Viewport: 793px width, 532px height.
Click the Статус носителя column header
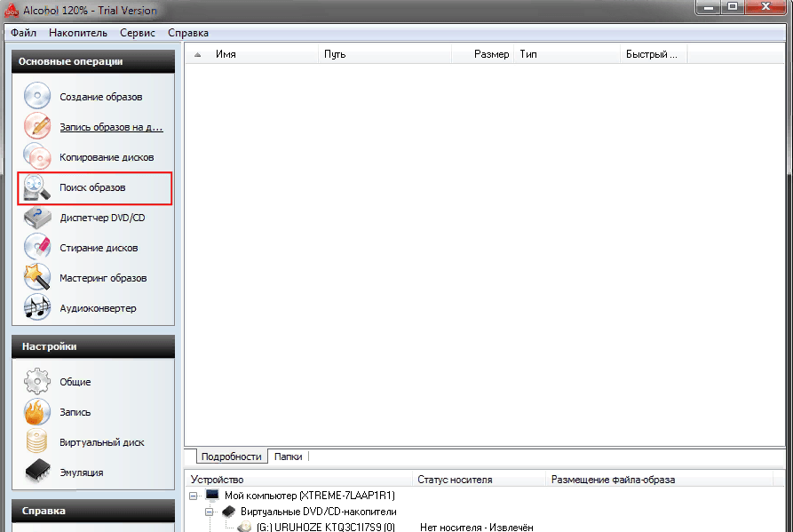point(479,480)
